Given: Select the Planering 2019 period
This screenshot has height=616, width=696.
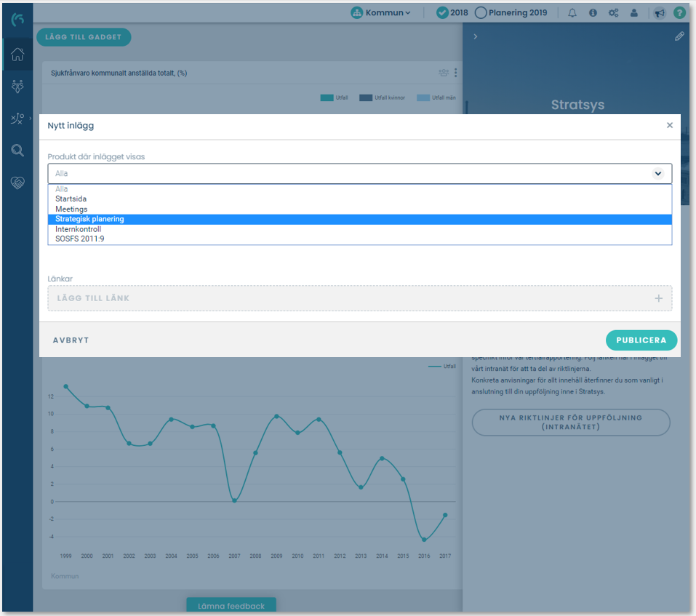Looking at the screenshot, I should point(511,13).
